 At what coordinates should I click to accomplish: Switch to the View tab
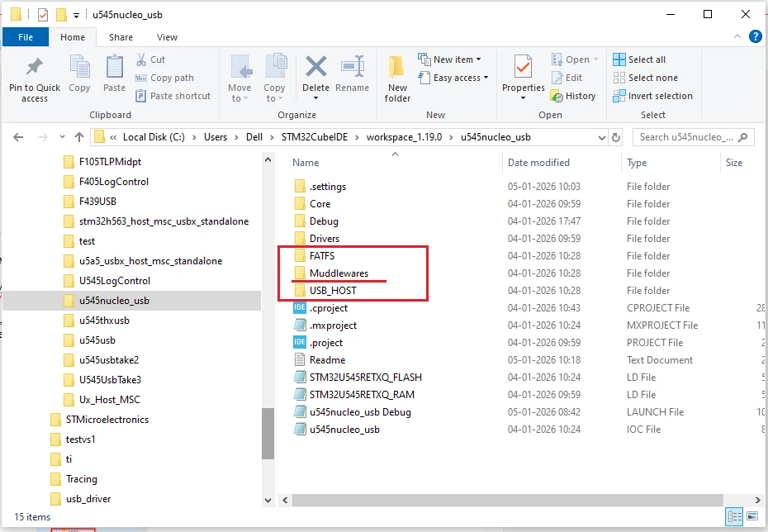coord(167,37)
